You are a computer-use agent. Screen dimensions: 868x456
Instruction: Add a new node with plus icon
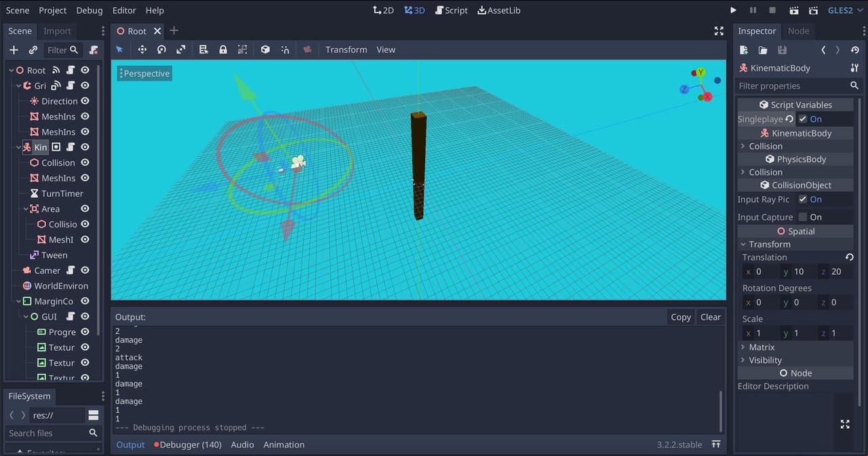14,50
